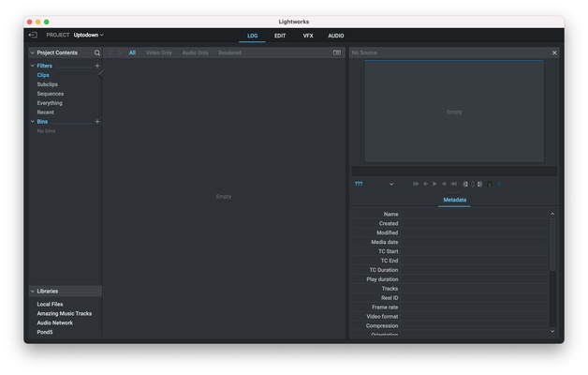Viewport: 588px width, 375px height.
Task: Show All clips
Action: [x=132, y=52]
